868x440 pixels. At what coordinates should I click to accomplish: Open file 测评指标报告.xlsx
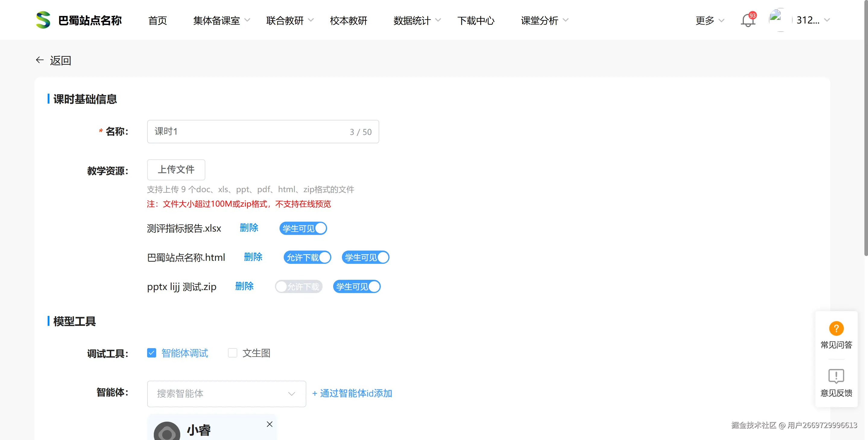pyautogui.click(x=184, y=228)
